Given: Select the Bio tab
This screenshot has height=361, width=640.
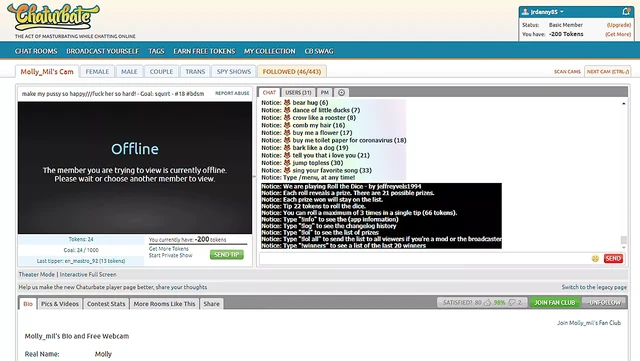Looking at the screenshot, I should 28,304.
